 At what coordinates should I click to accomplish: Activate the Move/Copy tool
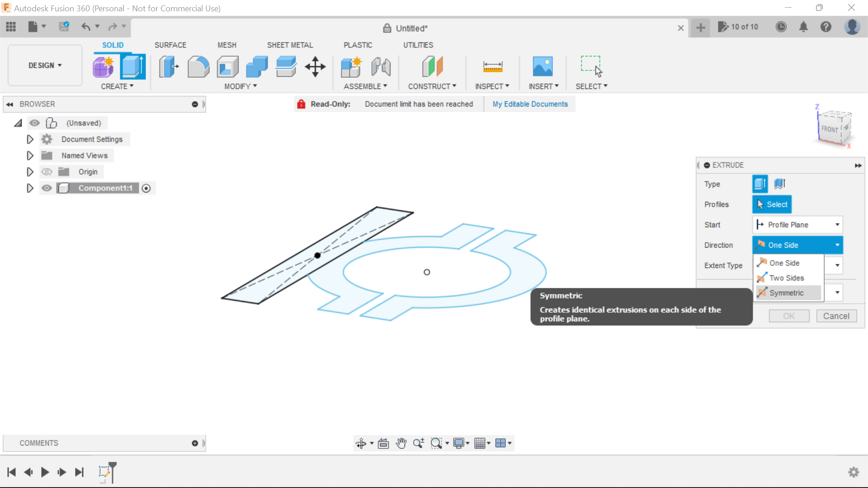pos(315,66)
